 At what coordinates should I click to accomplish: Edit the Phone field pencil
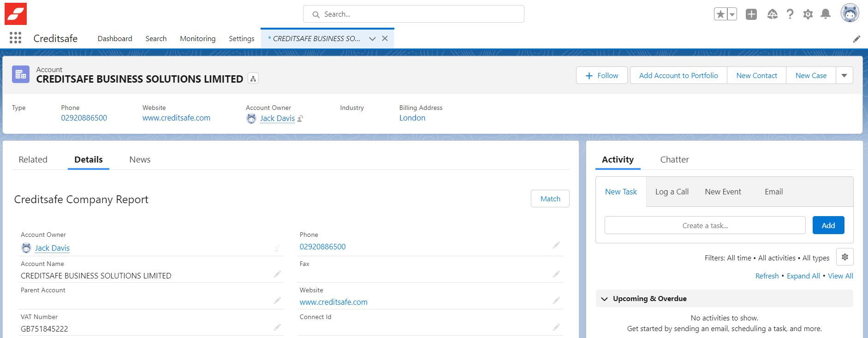pos(556,245)
